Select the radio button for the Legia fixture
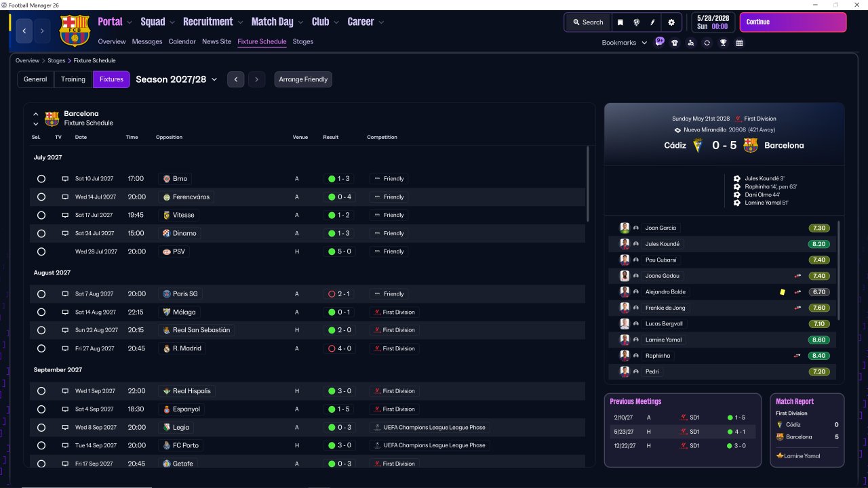Viewport: 868px width, 488px height. (x=41, y=428)
